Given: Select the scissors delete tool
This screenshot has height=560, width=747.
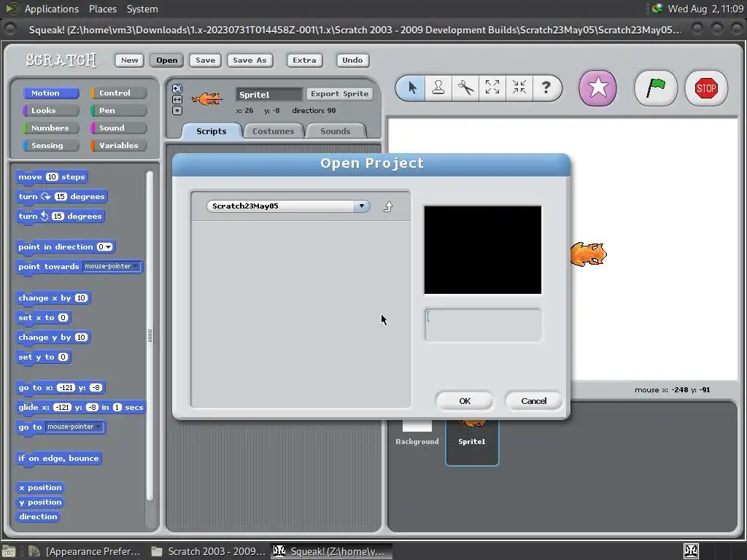Looking at the screenshot, I should [465, 87].
